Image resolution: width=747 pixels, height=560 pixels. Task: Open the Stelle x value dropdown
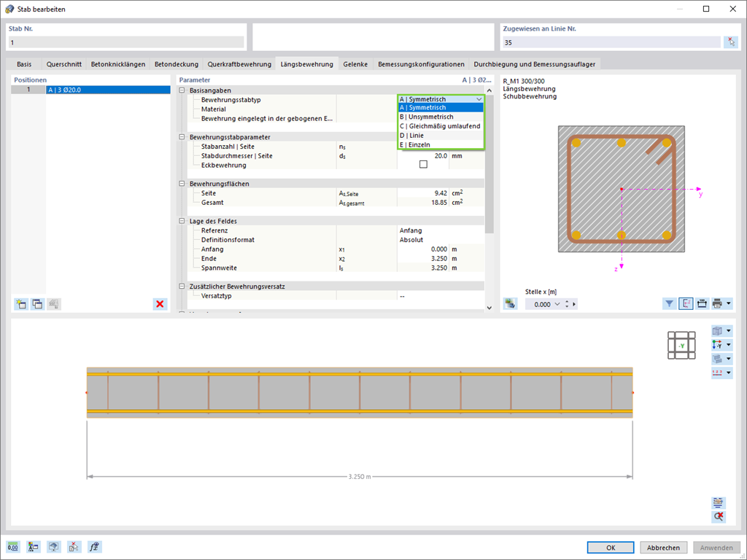(557, 304)
